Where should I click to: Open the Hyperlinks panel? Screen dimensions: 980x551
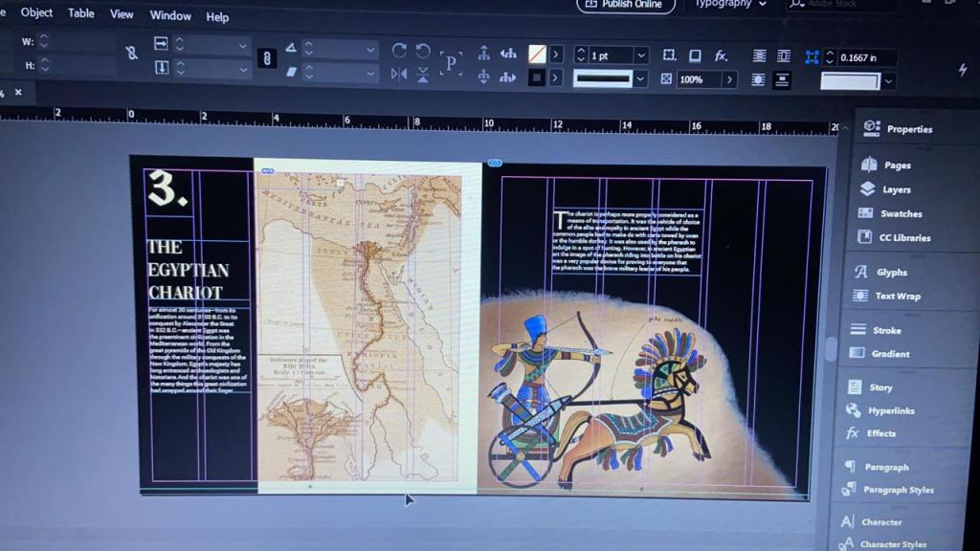(x=890, y=410)
